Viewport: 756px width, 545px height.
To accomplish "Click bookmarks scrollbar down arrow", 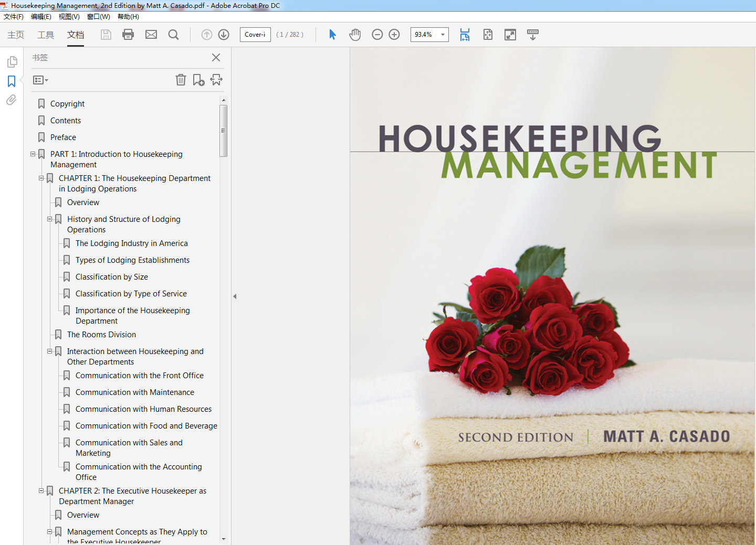I will click(x=224, y=539).
